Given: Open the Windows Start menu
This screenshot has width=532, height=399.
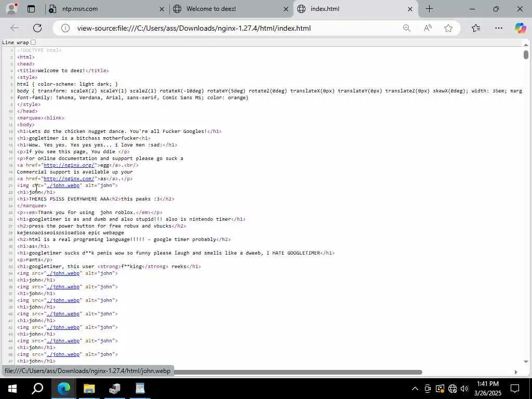Looking at the screenshot, I should (12, 389).
